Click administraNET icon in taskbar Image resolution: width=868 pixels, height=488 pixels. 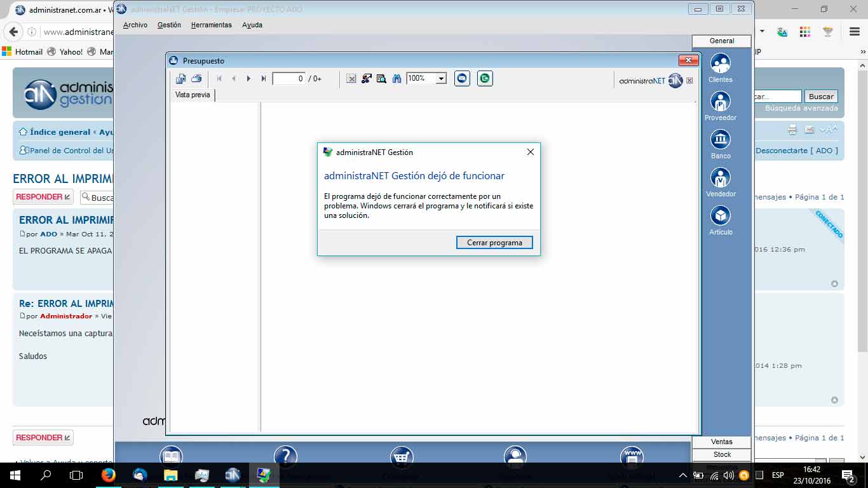(233, 475)
